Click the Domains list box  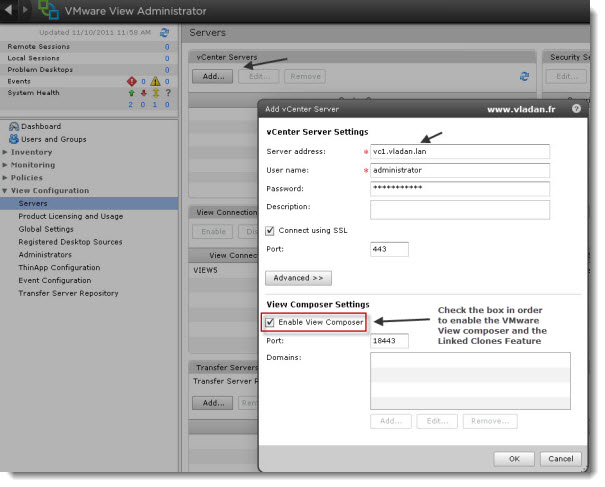click(x=470, y=381)
